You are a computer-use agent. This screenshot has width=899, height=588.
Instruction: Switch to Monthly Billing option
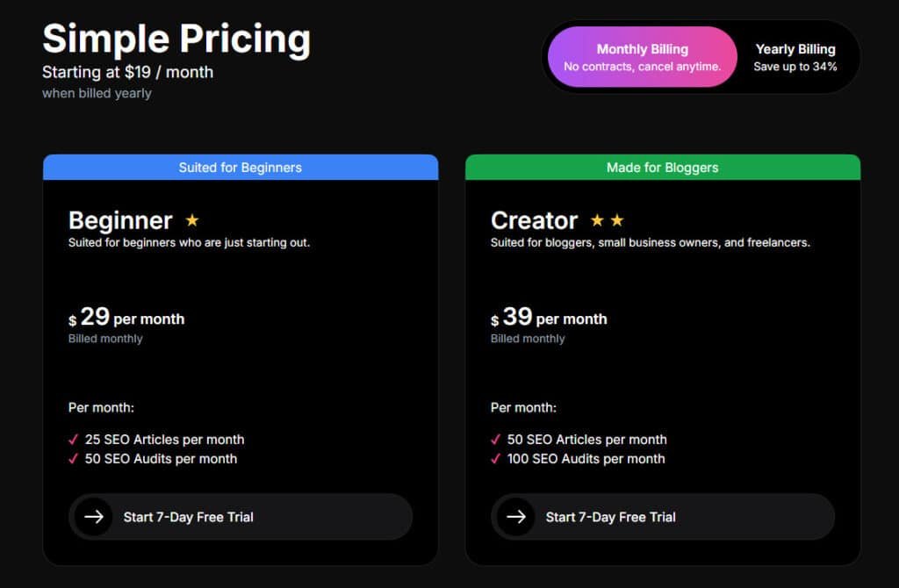tap(642, 57)
